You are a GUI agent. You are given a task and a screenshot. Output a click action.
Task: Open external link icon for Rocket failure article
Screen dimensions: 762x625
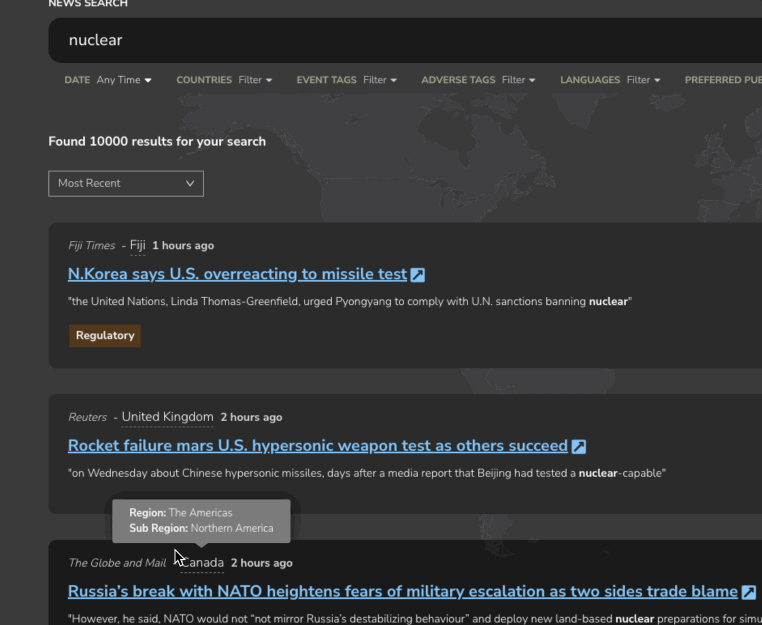(578, 447)
